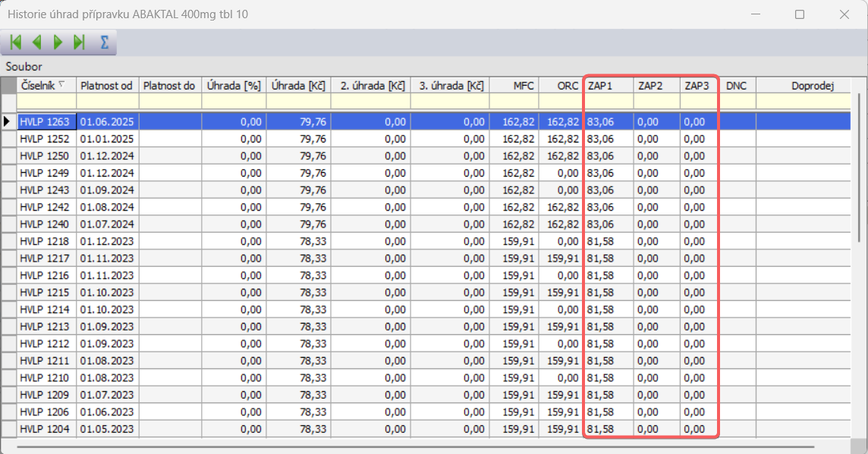Sort by the Číselník column header

[x=46, y=85]
